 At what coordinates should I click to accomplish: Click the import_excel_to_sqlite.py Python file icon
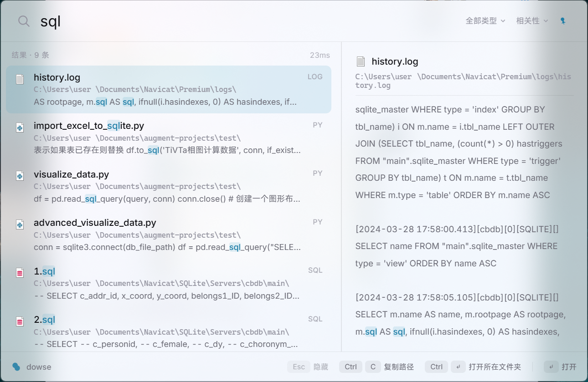click(20, 127)
